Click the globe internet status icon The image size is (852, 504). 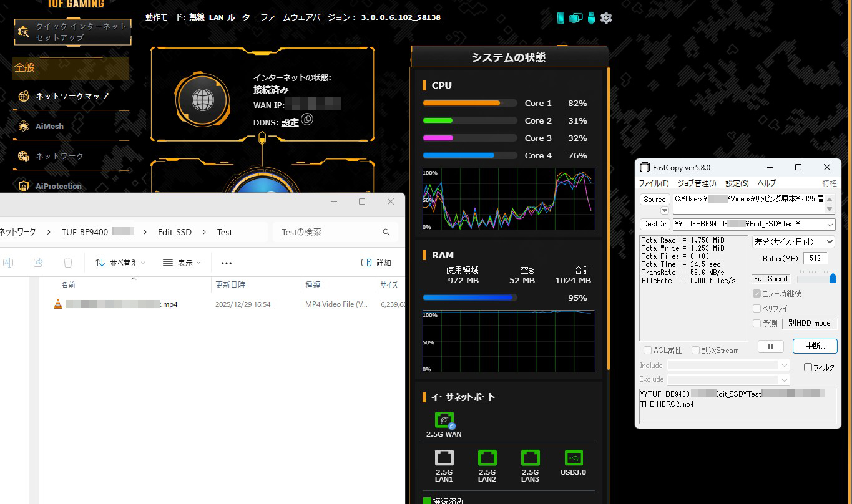pos(202,99)
